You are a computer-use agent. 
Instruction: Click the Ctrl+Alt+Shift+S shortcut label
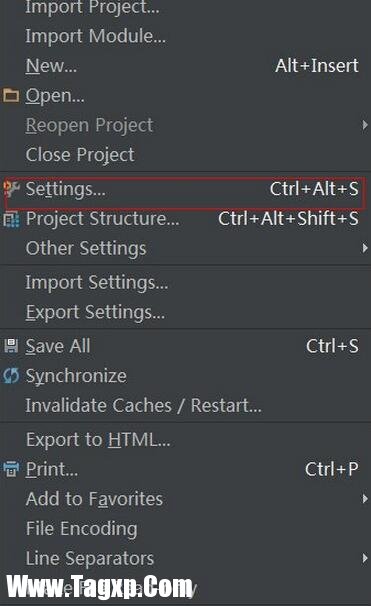(x=288, y=219)
